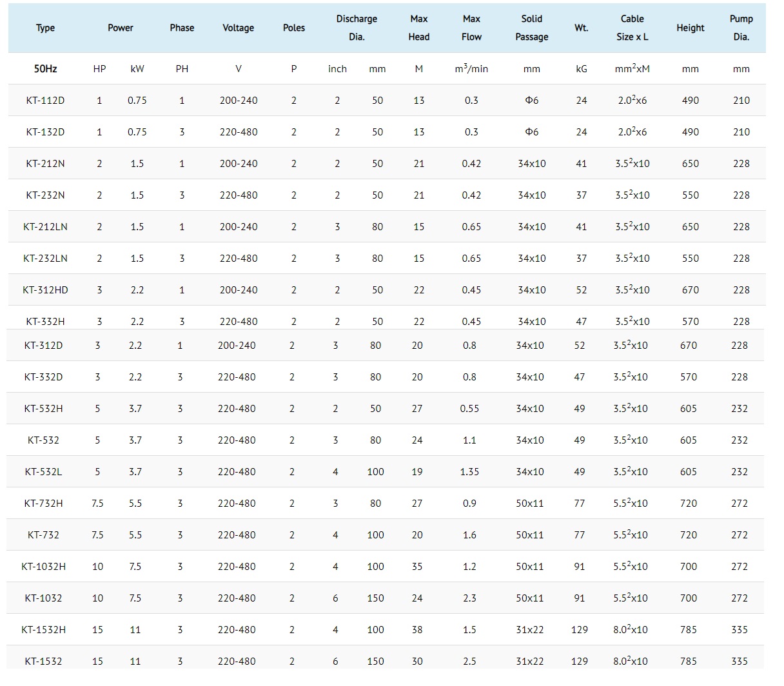
Task: Click the Cable Size x L header
Action: (x=632, y=28)
